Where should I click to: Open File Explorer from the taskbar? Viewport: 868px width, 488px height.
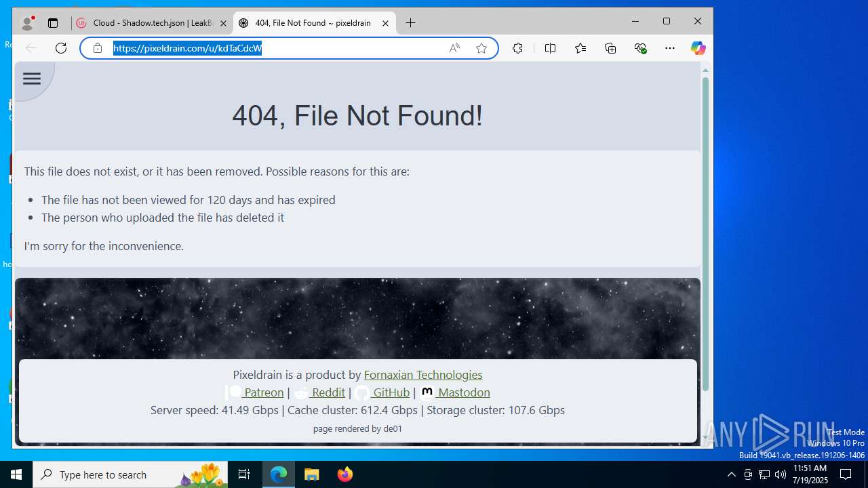pos(312,474)
